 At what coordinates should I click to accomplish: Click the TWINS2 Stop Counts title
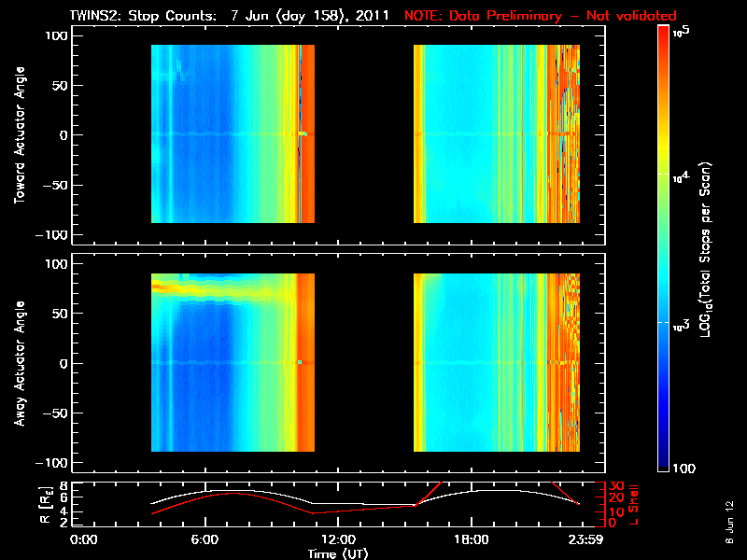click(229, 16)
